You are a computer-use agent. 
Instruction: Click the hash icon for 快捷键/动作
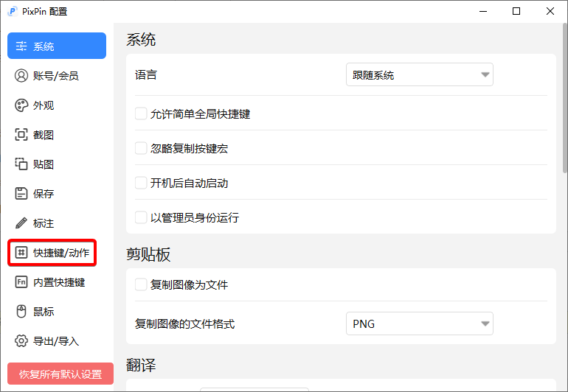click(21, 253)
